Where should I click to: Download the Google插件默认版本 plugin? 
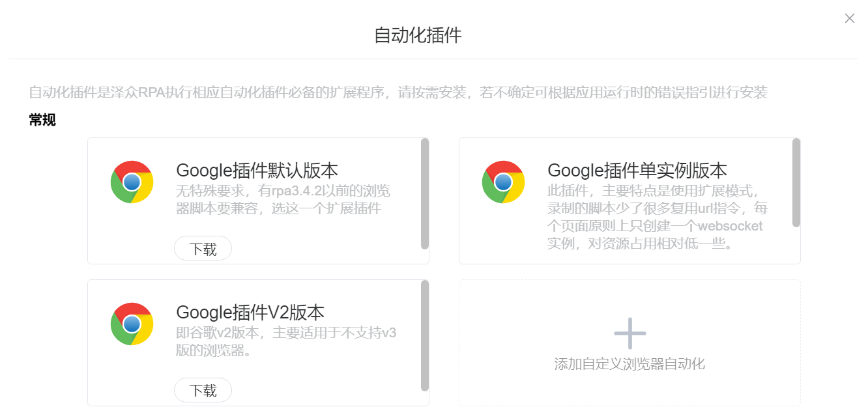tap(203, 249)
